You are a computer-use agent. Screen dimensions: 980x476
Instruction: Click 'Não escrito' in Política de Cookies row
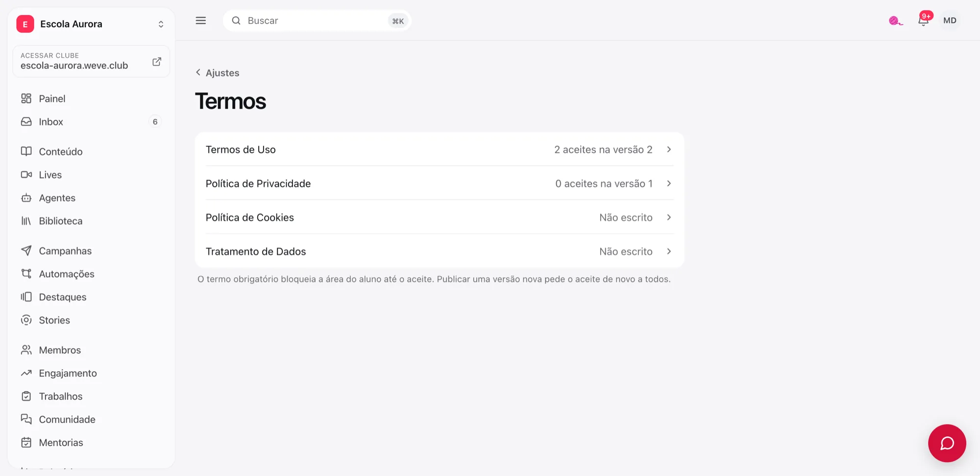(626, 217)
